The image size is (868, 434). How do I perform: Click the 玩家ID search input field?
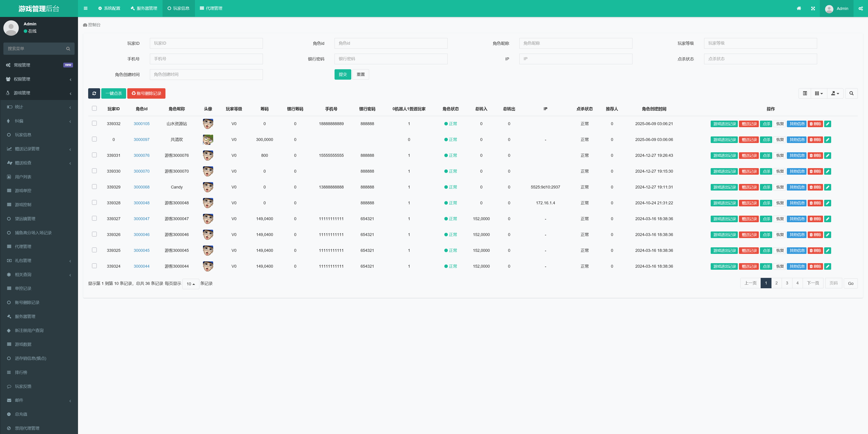[x=206, y=43]
